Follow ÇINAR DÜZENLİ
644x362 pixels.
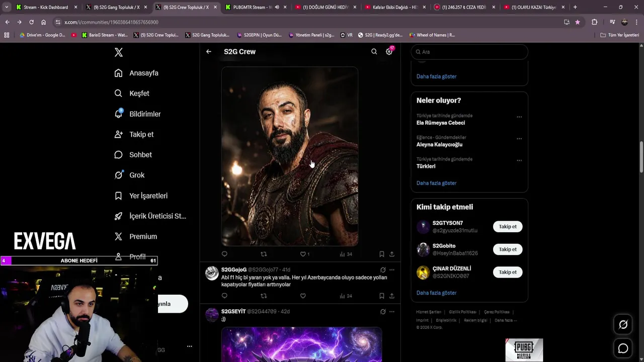pos(508,272)
